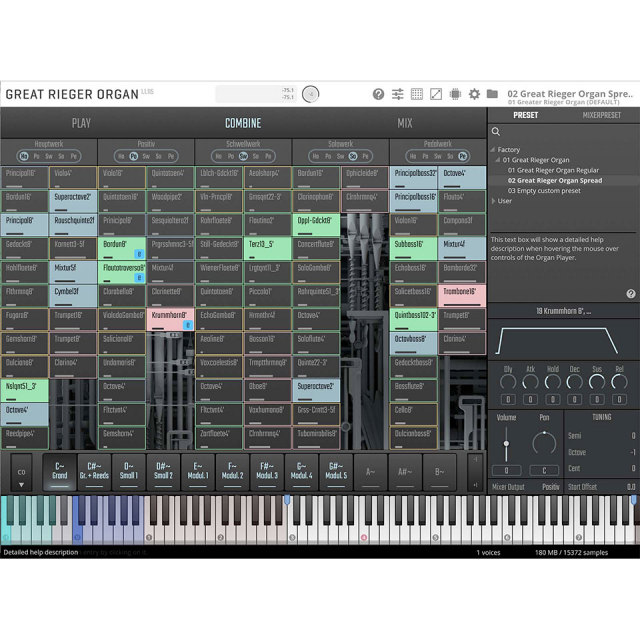640x640 pixels.
Task: Click the grid view icon in toolbar
Action: [417, 94]
